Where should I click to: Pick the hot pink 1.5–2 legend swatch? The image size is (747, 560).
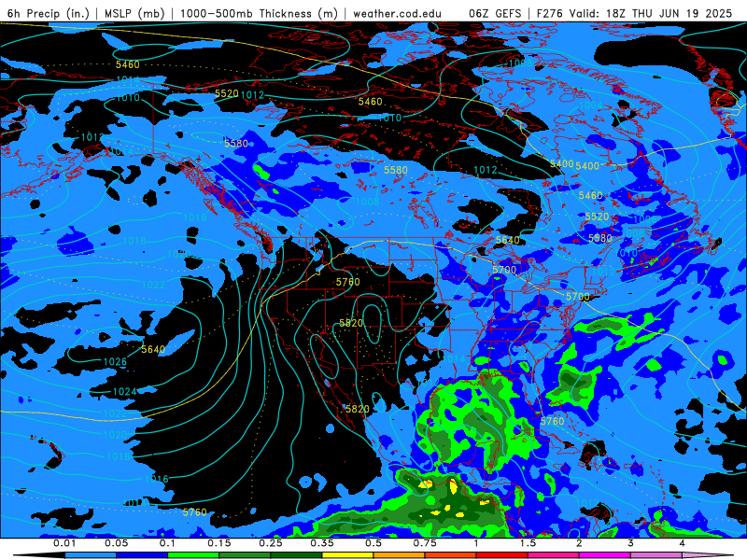554,555
